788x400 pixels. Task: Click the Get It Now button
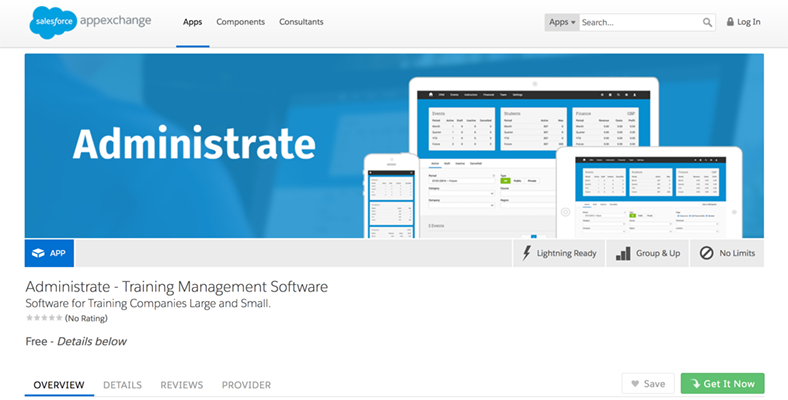723,383
